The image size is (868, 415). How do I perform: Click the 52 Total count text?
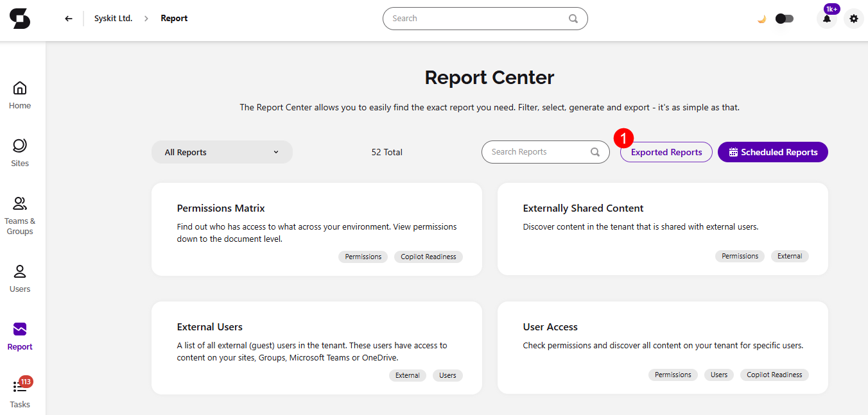tap(386, 152)
